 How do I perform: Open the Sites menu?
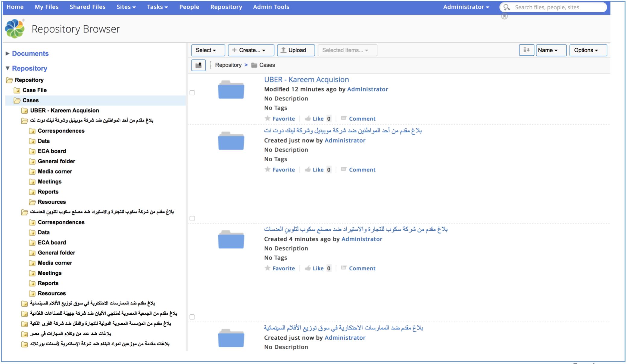(126, 7)
